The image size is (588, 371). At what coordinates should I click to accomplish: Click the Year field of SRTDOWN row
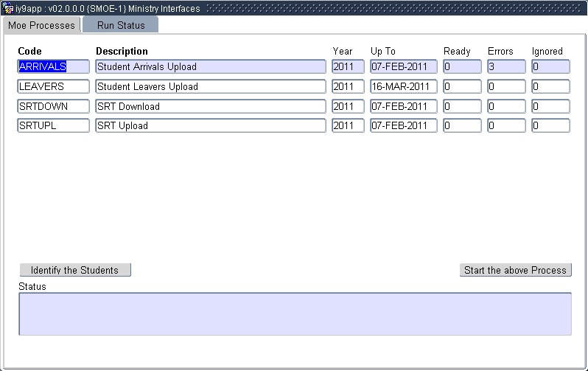[348, 106]
